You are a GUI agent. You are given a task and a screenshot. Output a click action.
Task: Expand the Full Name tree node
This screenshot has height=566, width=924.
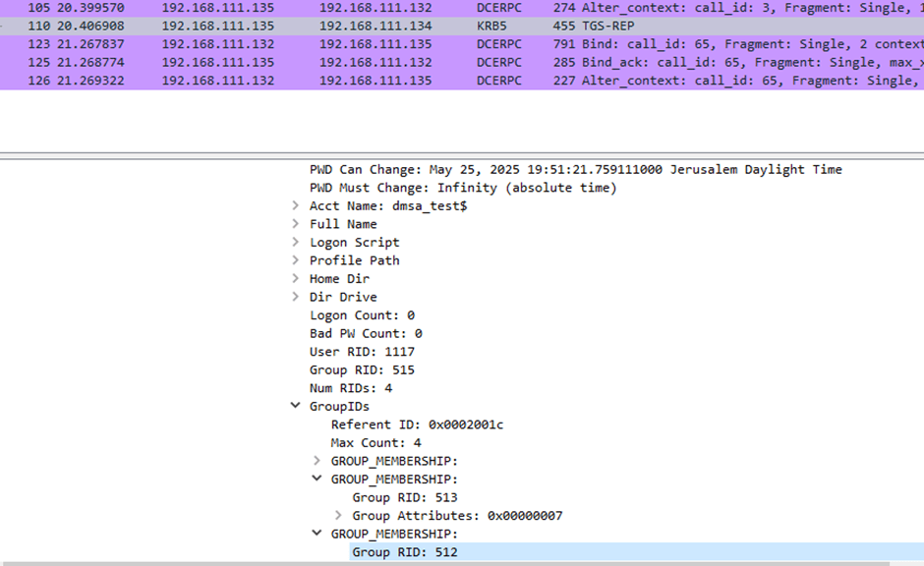click(x=296, y=224)
